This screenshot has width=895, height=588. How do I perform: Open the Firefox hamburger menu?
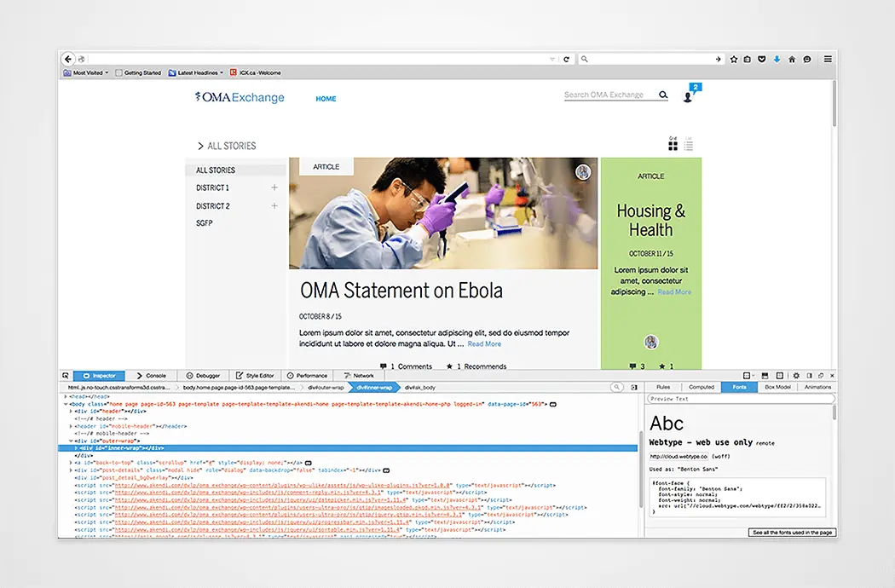(828, 59)
